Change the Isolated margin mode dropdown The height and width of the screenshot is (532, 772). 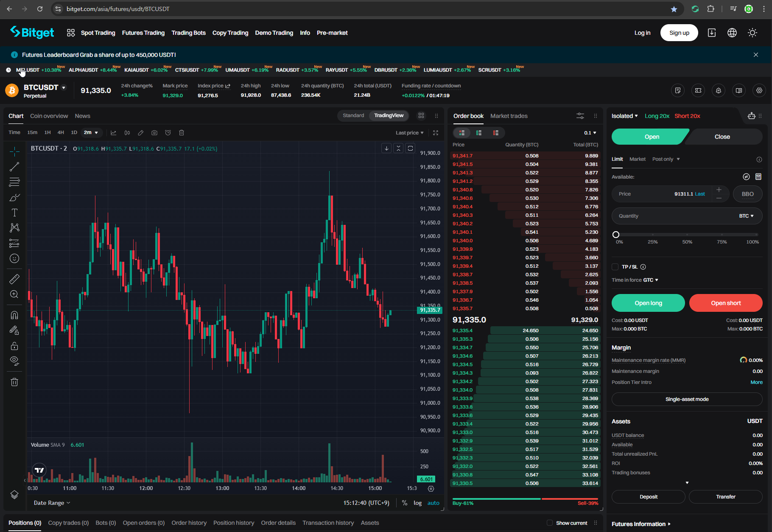click(x=625, y=116)
